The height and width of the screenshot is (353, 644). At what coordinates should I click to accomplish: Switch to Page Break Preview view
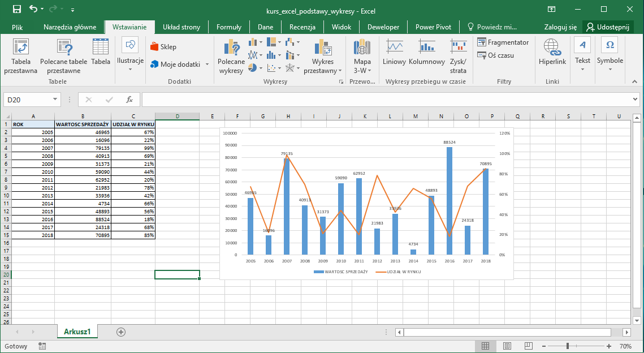529,346
